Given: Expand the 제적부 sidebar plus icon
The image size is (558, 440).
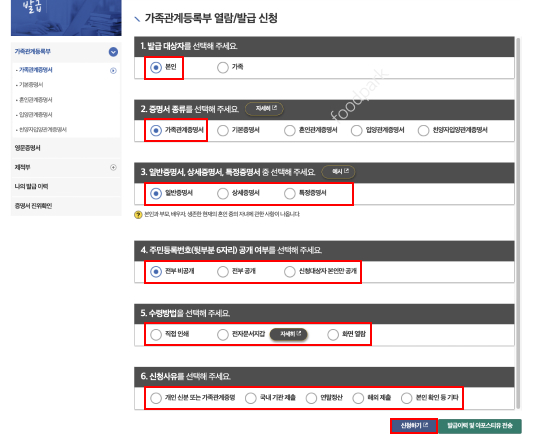Looking at the screenshot, I should point(113,167).
